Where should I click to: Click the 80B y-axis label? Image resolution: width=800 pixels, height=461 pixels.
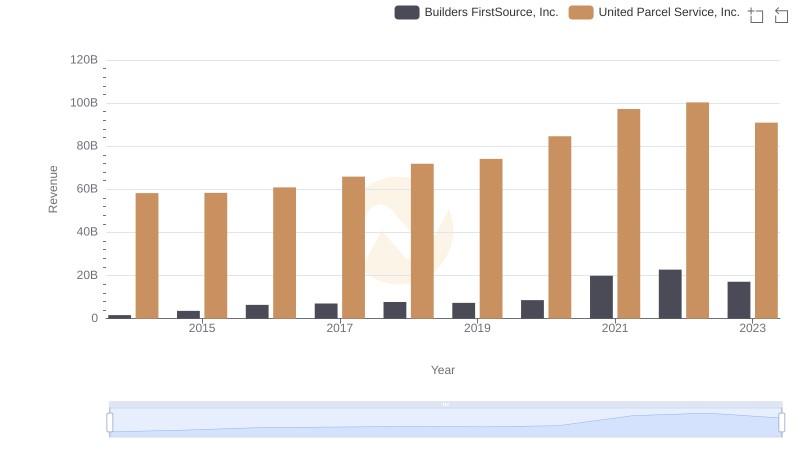87,146
